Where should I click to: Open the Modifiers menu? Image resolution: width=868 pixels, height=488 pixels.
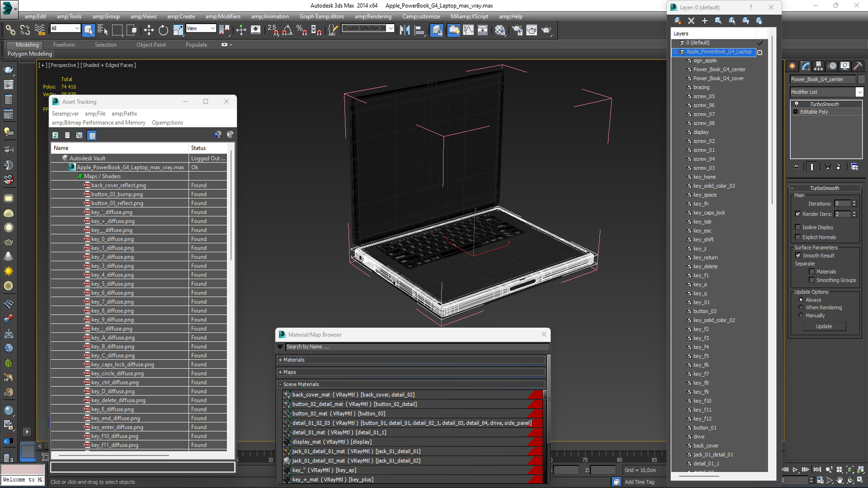(223, 17)
